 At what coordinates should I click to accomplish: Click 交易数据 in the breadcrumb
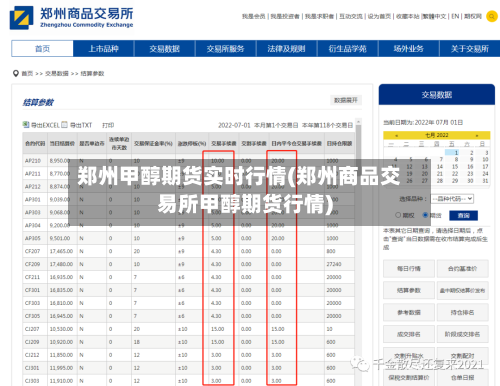click(x=57, y=73)
